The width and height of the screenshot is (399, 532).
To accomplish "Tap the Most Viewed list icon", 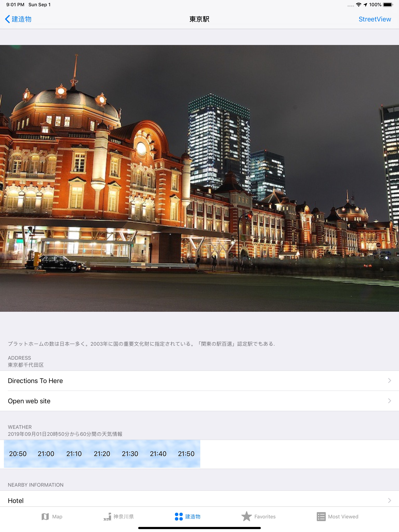I will coord(321,516).
